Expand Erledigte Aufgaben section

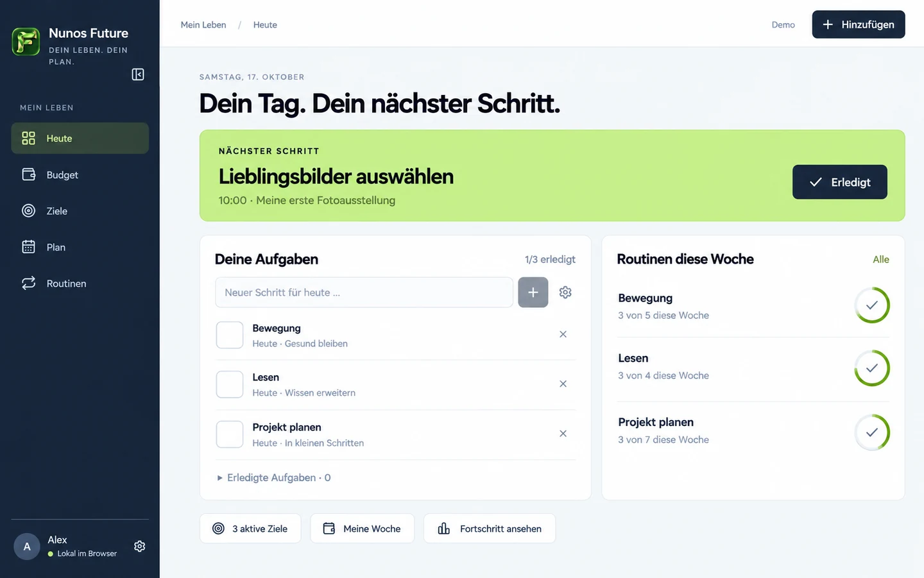274,478
